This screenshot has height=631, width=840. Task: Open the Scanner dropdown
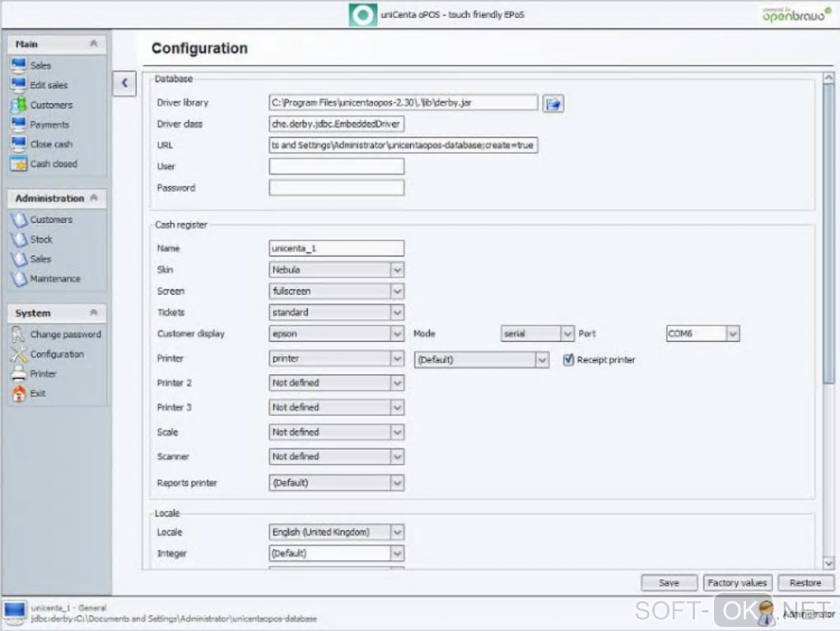point(396,457)
